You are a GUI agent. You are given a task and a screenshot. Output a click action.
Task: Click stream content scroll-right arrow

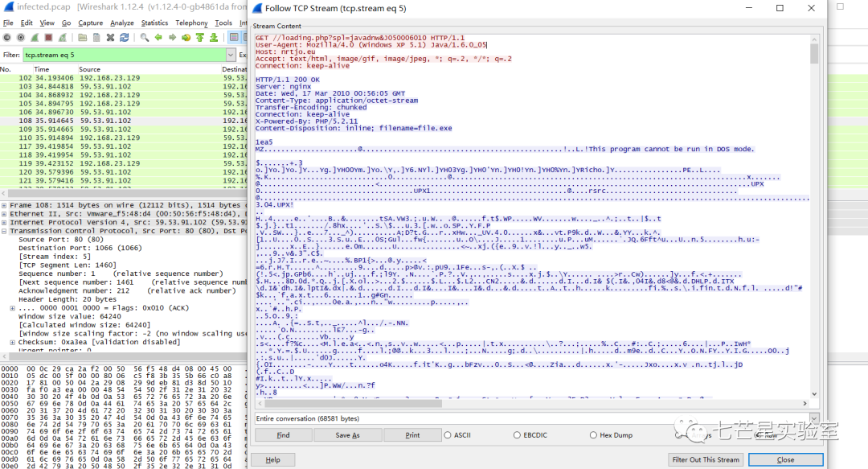coord(805,404)
